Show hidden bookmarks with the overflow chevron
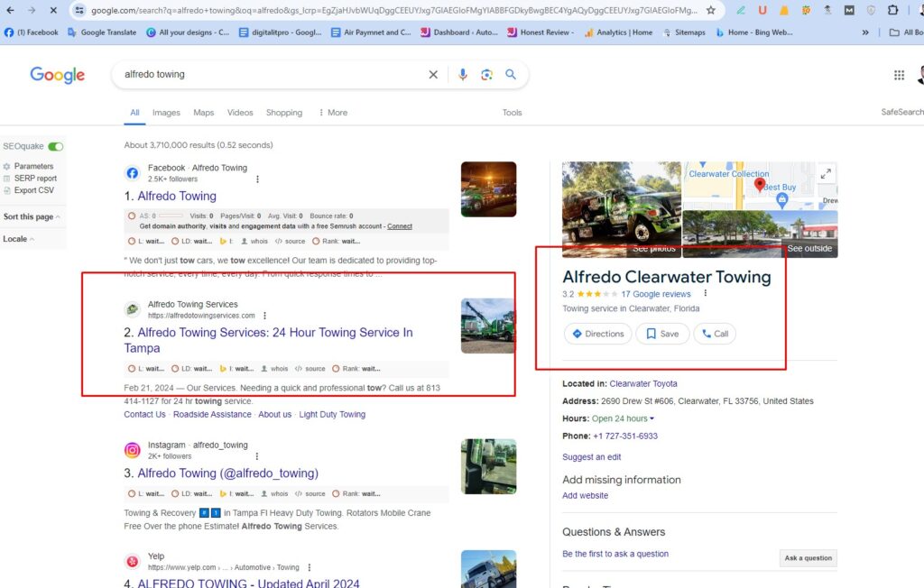 pos(865,32)
